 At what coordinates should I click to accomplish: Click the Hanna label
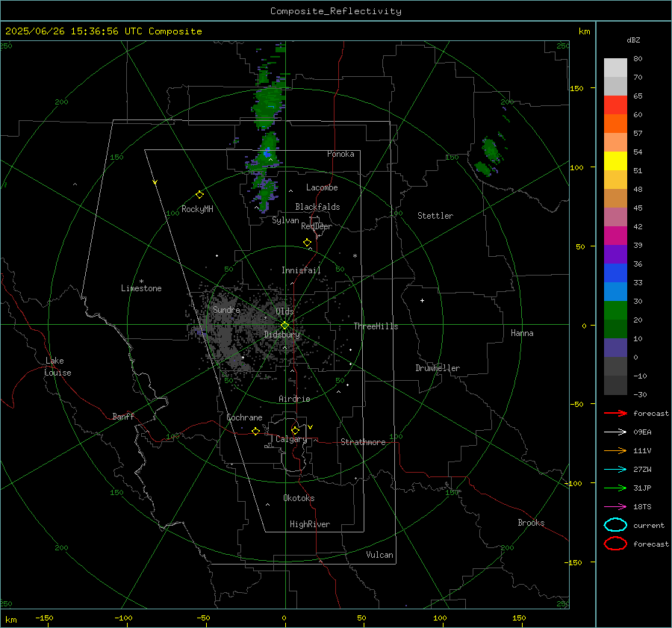[522, 333]
